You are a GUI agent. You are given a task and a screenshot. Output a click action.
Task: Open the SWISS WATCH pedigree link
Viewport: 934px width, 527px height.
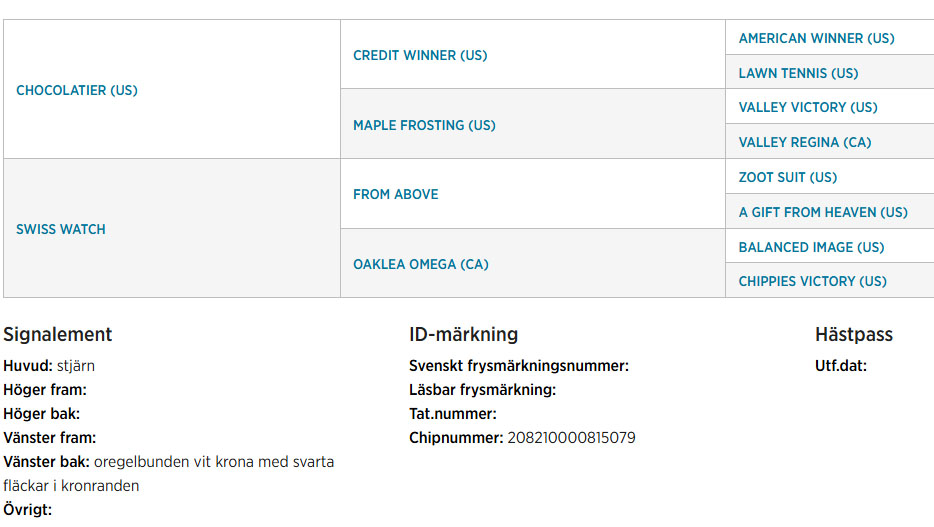[61, 229]
